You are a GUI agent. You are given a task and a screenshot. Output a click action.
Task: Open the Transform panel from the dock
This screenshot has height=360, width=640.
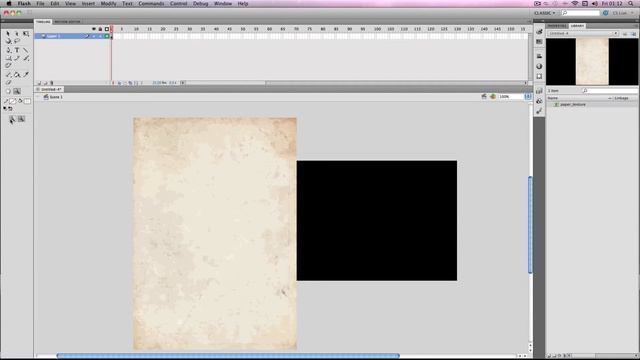pyautogui.click(x=539, y=76)
